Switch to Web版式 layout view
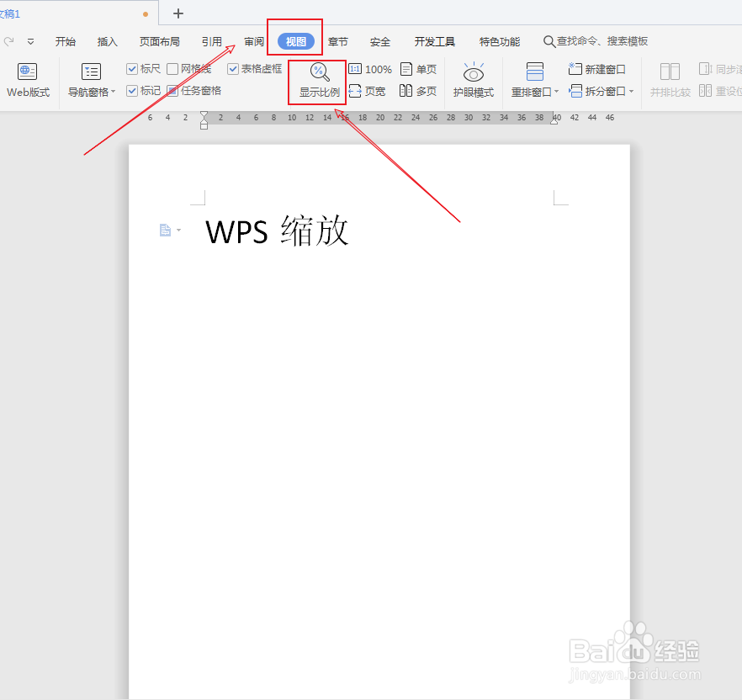 28,80
